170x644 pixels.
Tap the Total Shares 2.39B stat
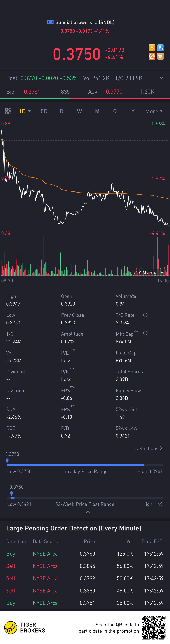tap(129, 375)
